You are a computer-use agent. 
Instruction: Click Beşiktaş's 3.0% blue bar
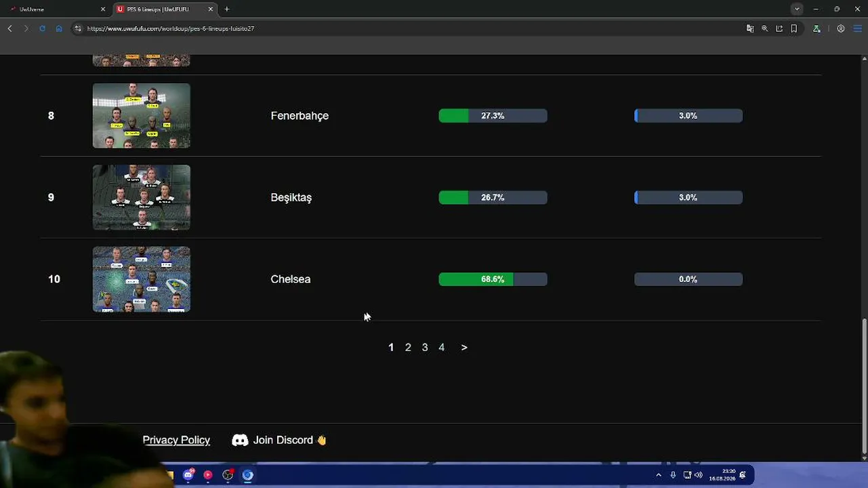click(x=688, y=197)
